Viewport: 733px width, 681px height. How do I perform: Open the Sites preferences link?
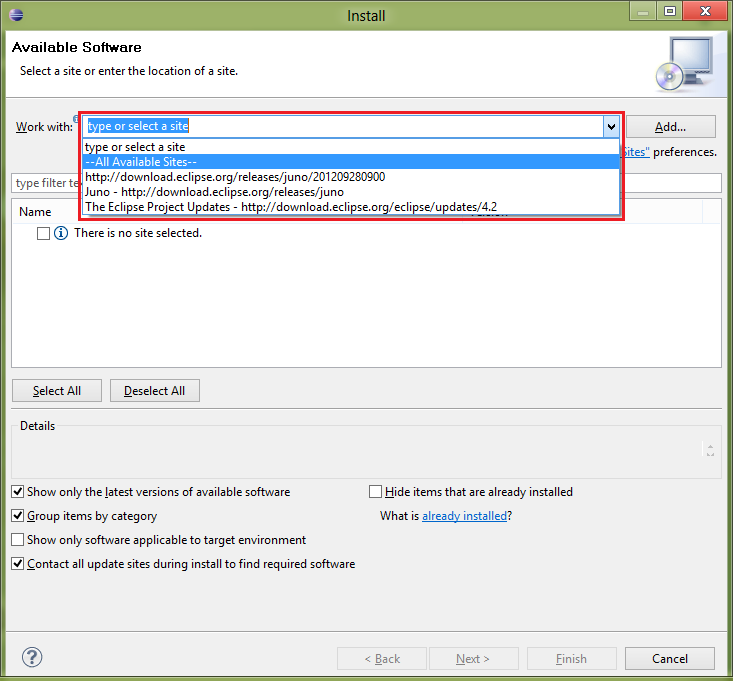tap(635, 152)
